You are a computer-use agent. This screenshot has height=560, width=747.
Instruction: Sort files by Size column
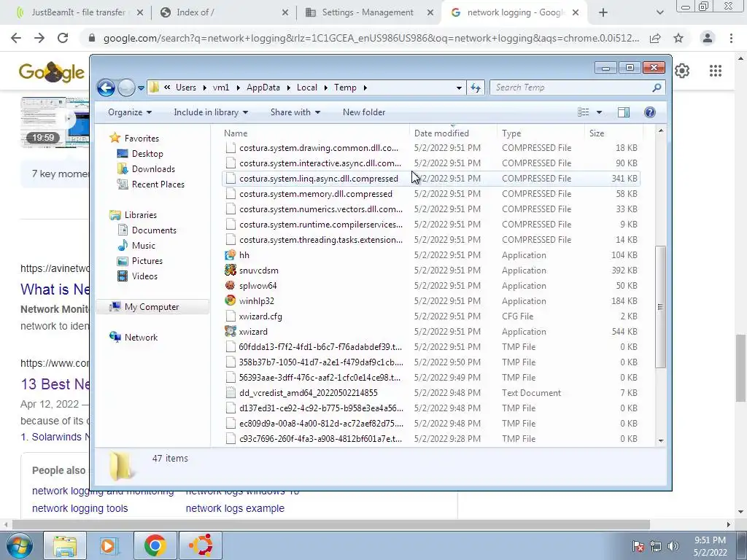(614, 133)
